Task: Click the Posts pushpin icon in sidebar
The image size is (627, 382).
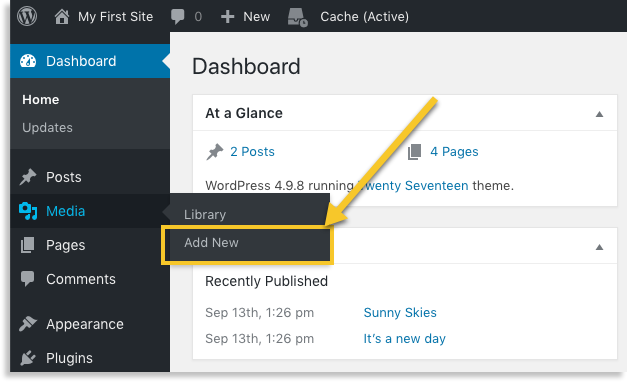Action: (x=28, y=177)
